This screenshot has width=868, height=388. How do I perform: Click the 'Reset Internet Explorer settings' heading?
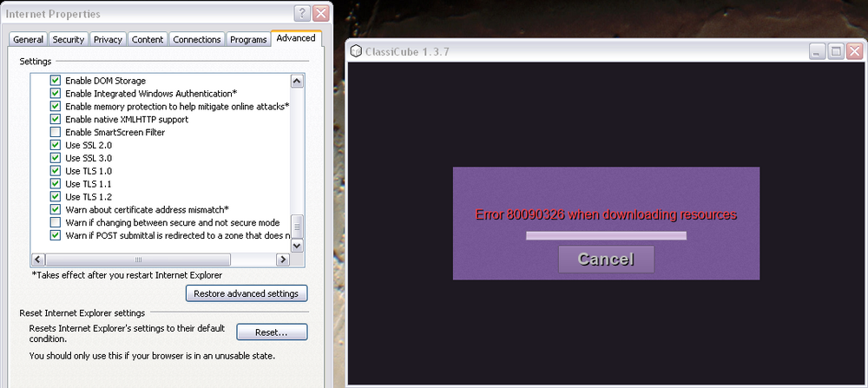coord(82,313)
